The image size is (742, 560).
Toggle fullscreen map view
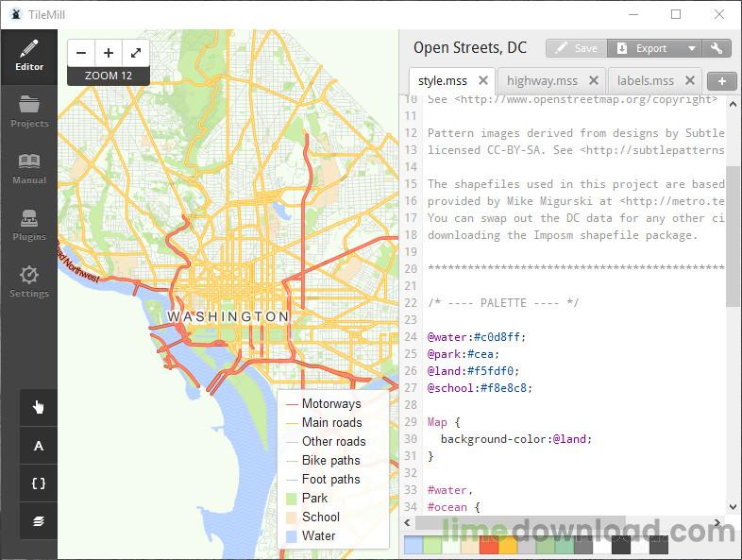pos(136,53)
